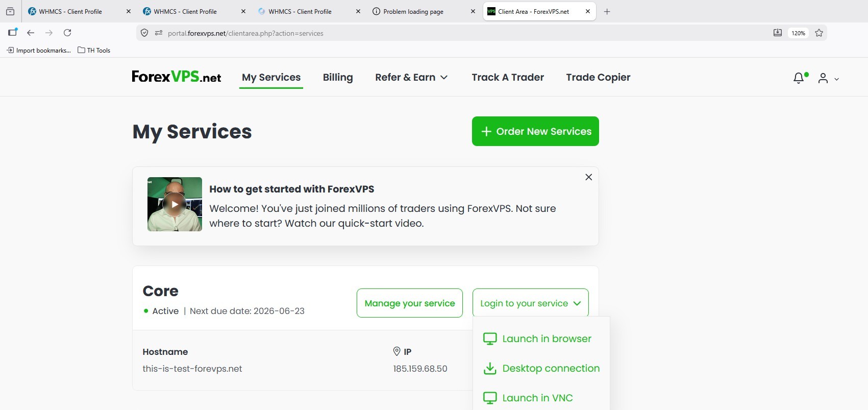Open the sidebar panel toggle icon
This screenshot has height=410, width=868.
tap(13, 32)
